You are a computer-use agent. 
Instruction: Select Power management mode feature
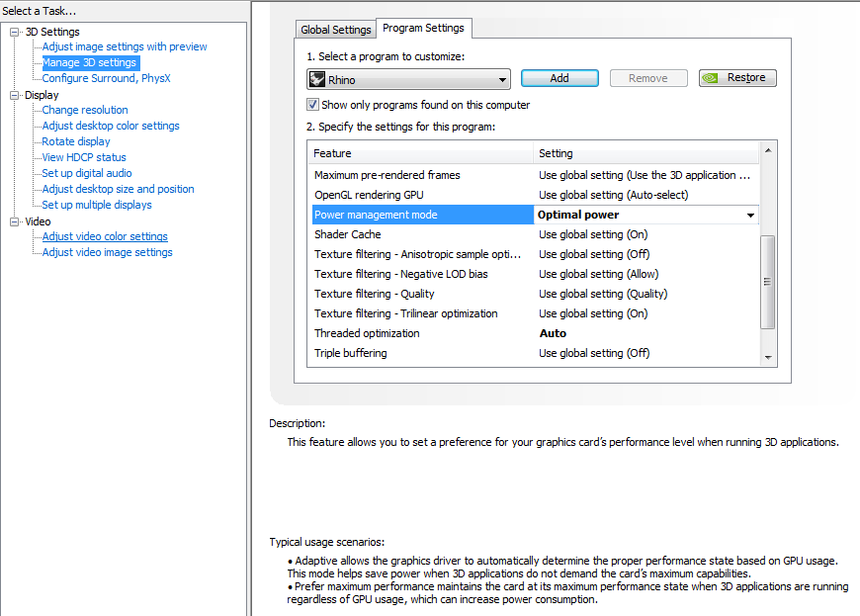423,215
